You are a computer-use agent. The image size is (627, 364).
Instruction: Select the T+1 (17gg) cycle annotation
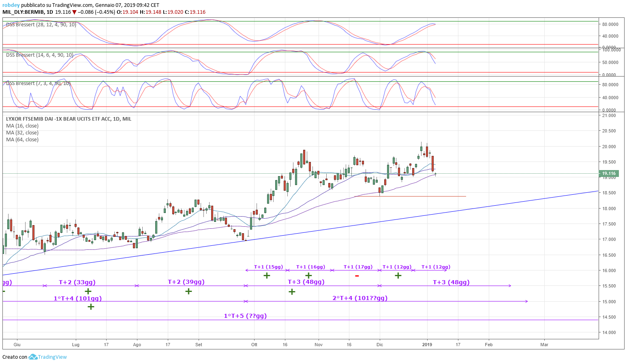tap(358, 267)
